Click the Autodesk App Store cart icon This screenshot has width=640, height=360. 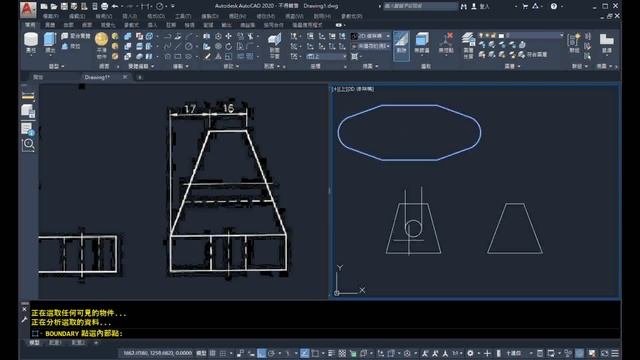pyautogui.click(x=525, y=6)
